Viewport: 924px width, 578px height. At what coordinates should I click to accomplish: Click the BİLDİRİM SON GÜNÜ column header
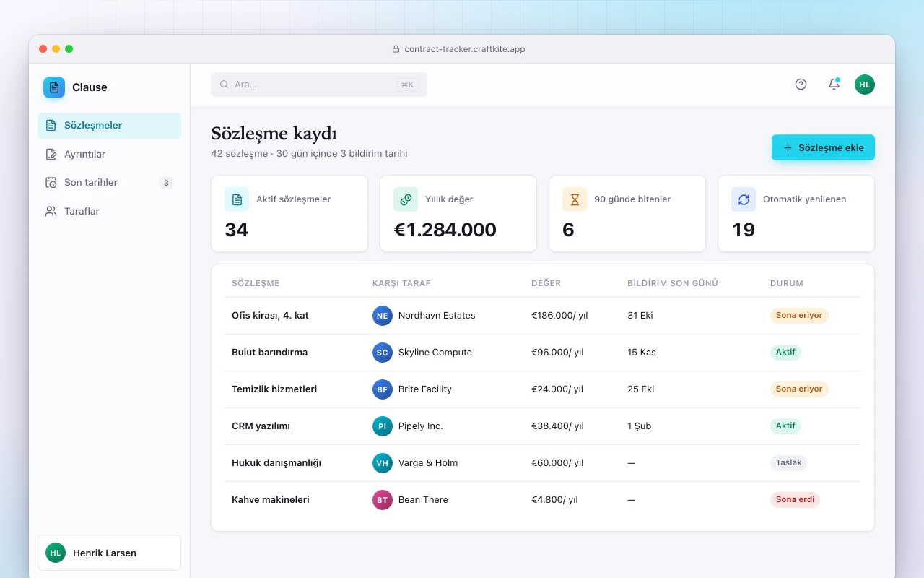673,283
